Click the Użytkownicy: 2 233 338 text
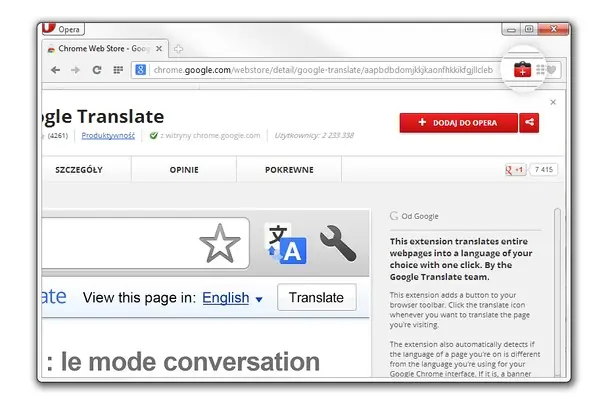This screenshot has height=408, width=612. pos(314,135)
